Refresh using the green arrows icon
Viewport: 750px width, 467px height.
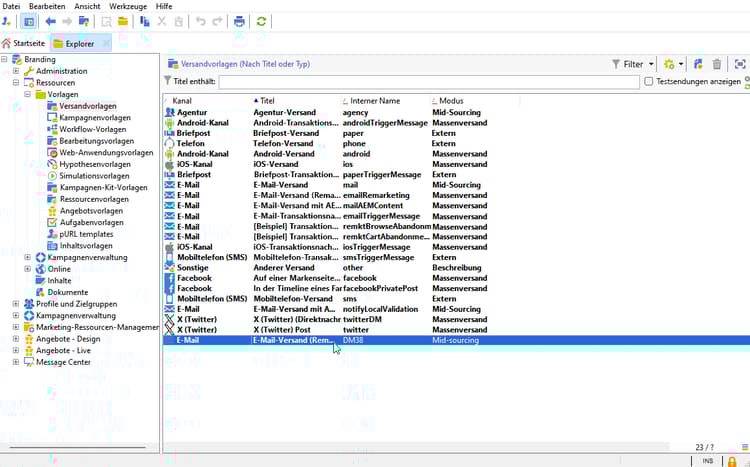point(261,22)
